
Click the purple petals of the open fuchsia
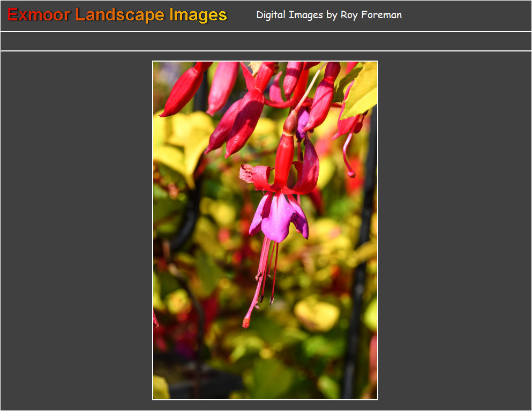tap(278, 217)
